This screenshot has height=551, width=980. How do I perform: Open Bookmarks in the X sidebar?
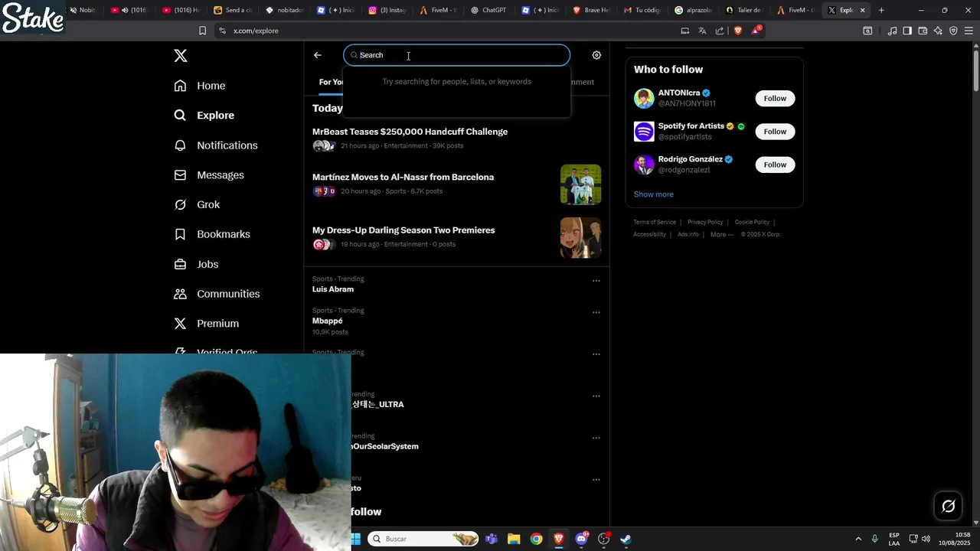pyautogui.click(x=212, y=234)
